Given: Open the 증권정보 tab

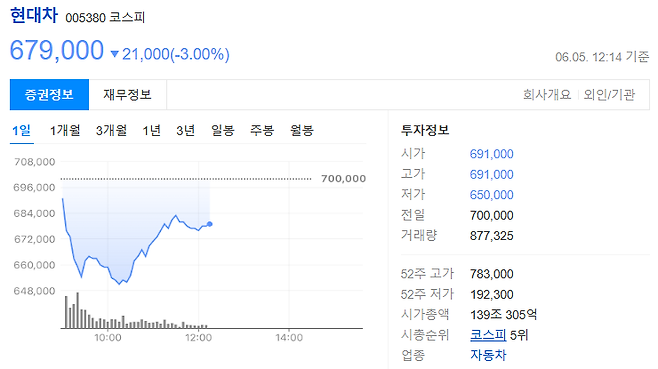Looking at the screenshot, I should coord(50,94).
